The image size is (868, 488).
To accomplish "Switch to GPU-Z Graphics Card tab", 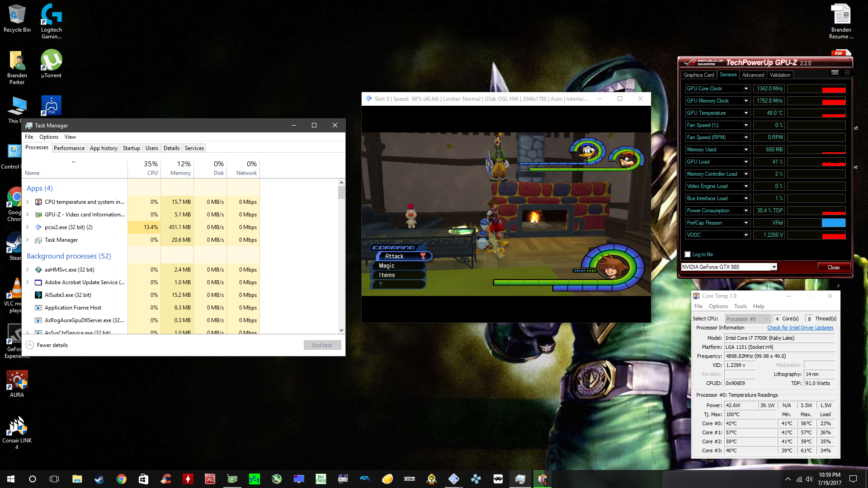I will [698, 75].
